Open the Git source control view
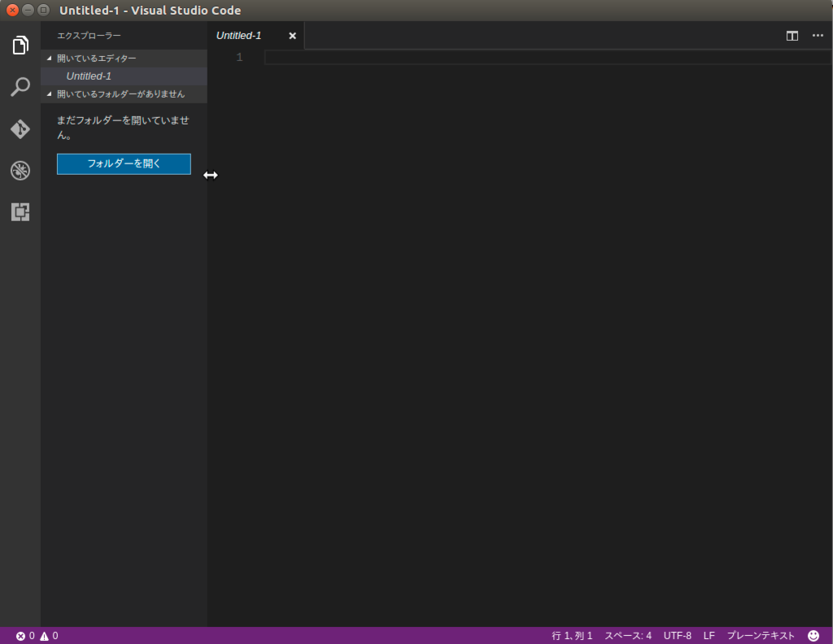Image resolution: width=833 pixels, height=644 pixels. (x=20, y=128)
